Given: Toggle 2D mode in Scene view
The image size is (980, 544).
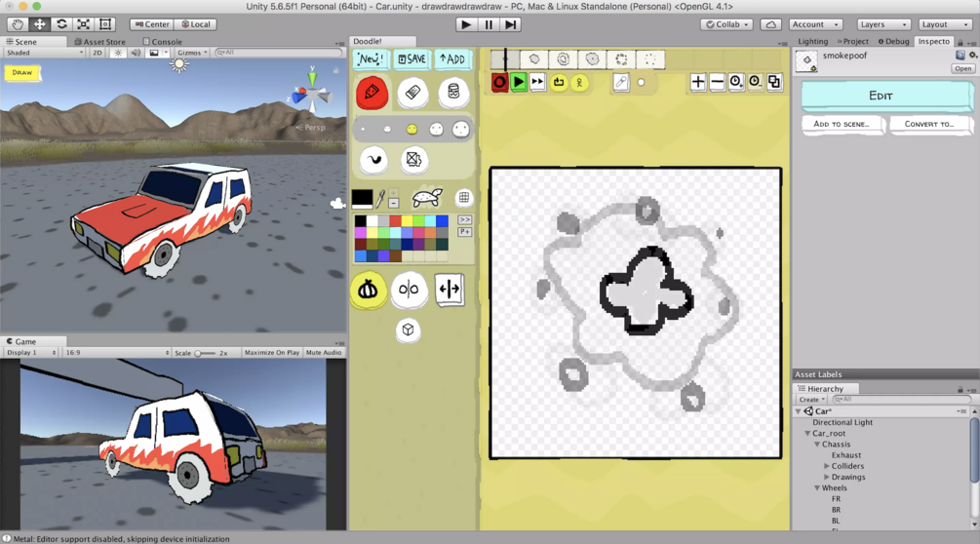Looking at the screenshot, I should (x=97, y=53).
